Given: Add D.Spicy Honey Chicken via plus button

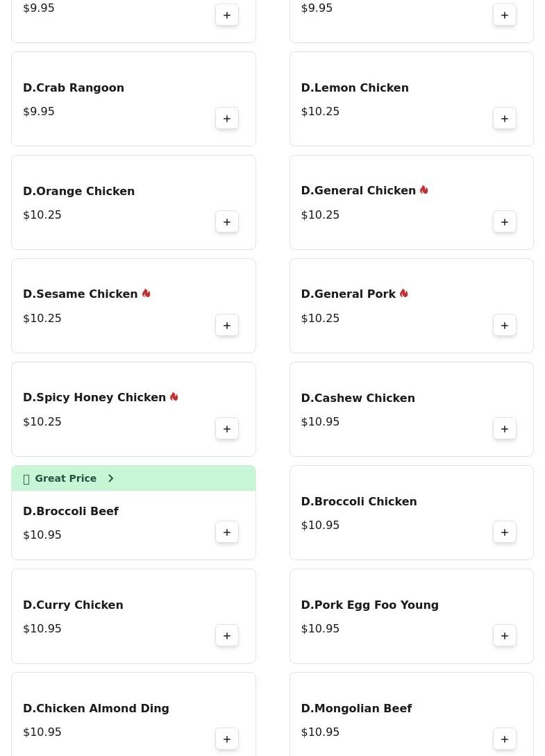Looking at the screenshot, I should (x=227, y=429).
